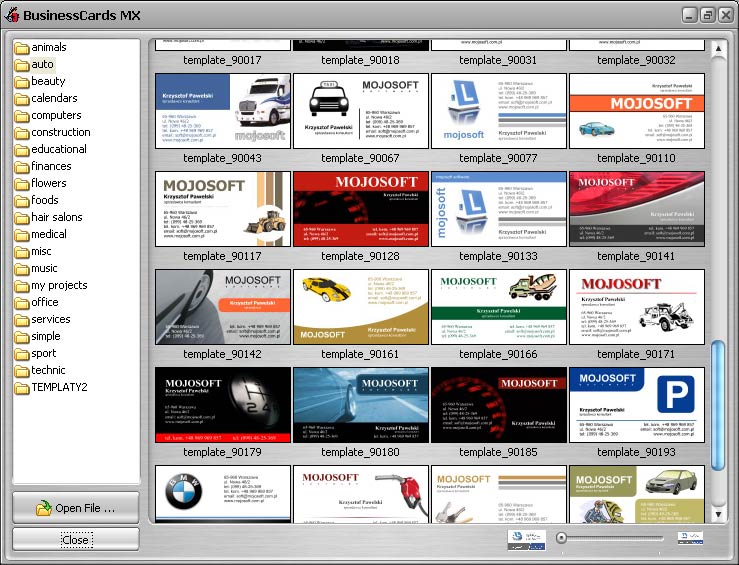Pick the olive mechanic card thumbnail

(x=637, y=494)
